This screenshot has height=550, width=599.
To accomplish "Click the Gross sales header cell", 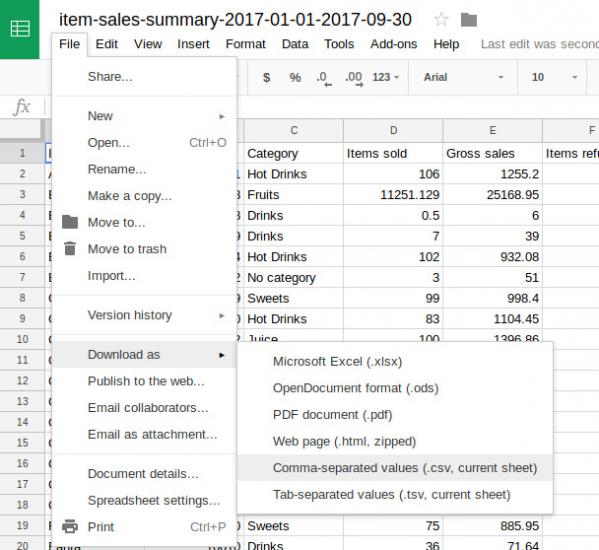I will (493, 154).
